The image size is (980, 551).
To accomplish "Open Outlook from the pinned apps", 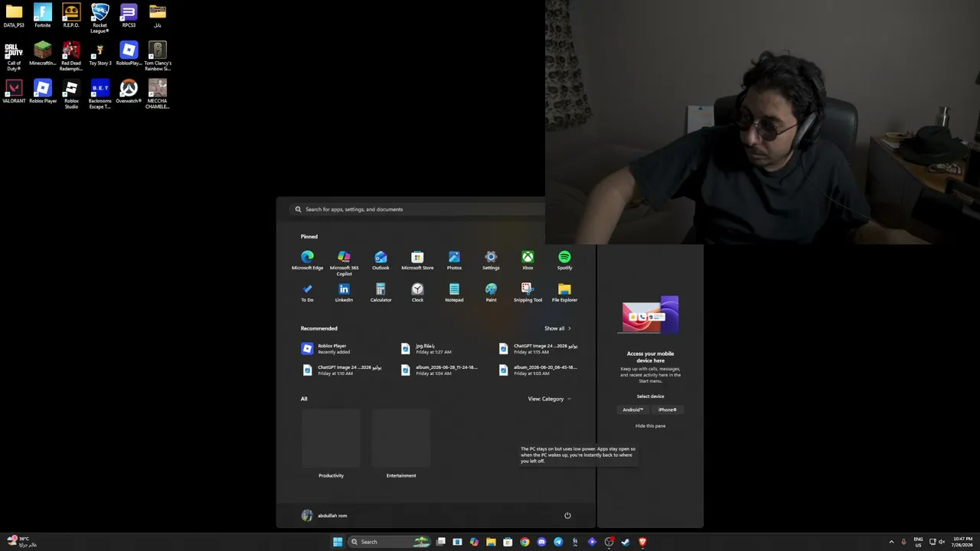I will pyautogui.click(x=381, y=260).
